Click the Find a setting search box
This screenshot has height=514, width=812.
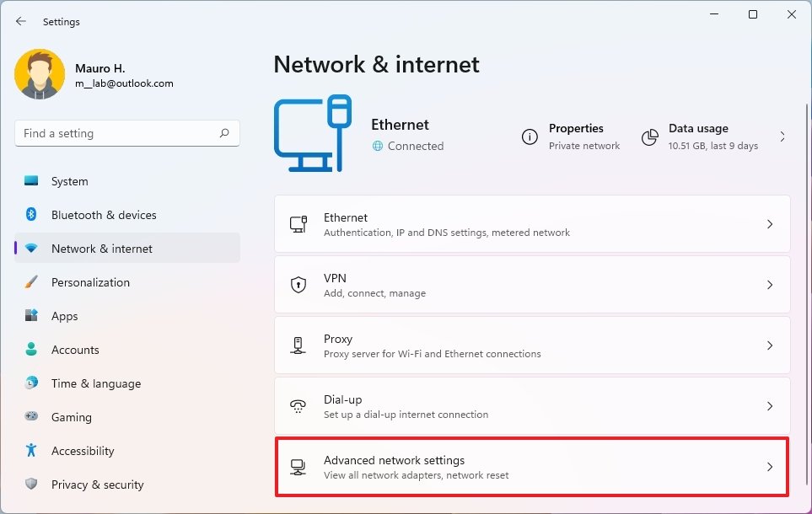pos(126,133)
